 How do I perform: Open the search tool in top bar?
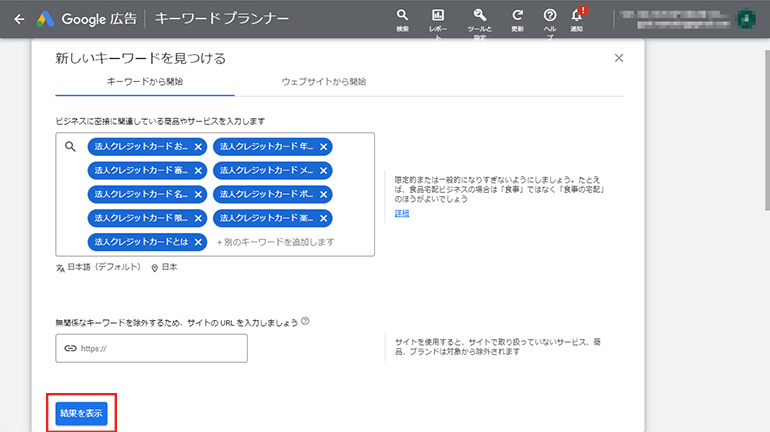402,16
